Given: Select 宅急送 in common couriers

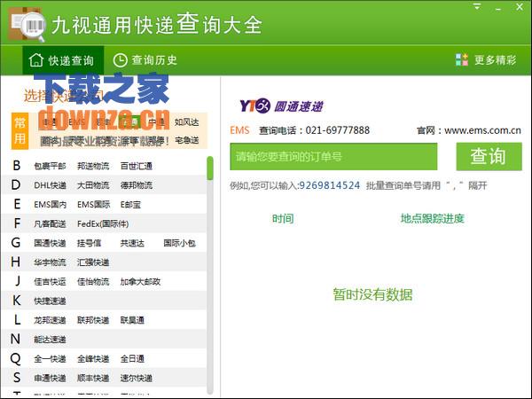Looking at the screenshot, I should pyautogui.click(x=186, y=140).
